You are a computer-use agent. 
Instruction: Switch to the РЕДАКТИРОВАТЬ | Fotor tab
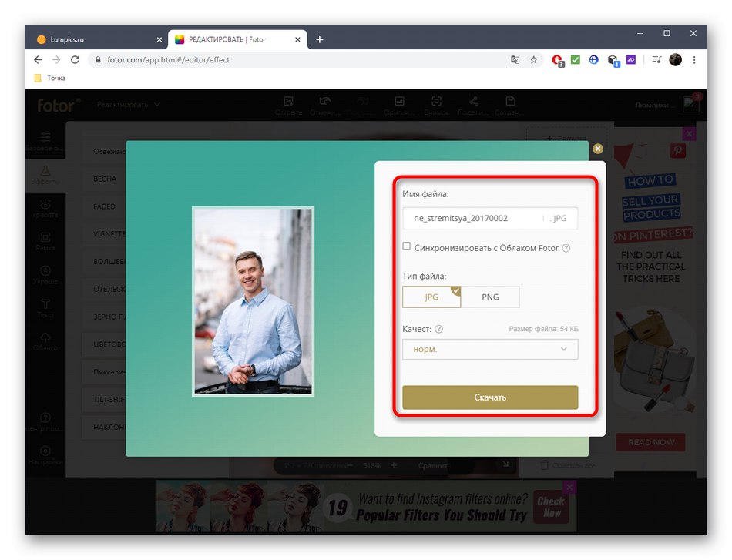pyautogui.click(x=237, y=39)
